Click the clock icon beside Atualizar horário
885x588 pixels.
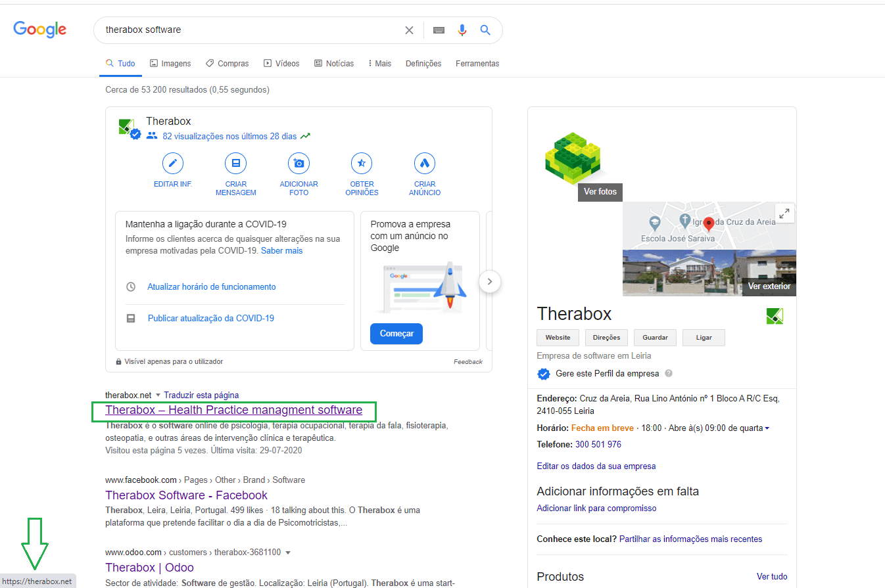tap(131, 287)
